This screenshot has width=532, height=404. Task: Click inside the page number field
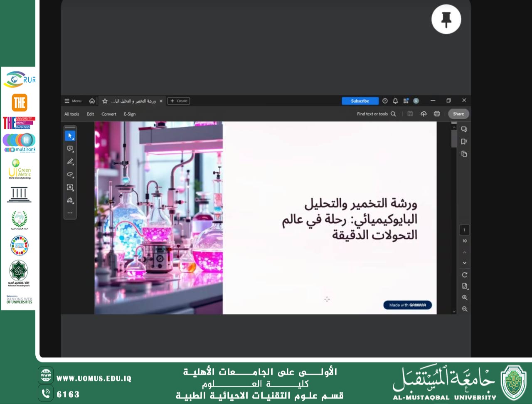click(464, 230)
